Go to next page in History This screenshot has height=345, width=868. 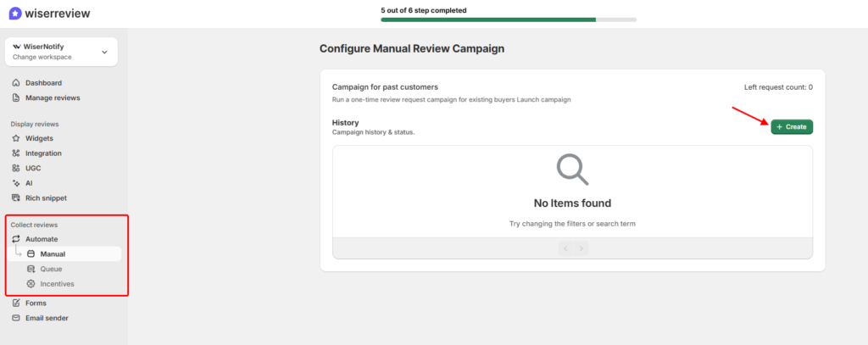[581, 248]
